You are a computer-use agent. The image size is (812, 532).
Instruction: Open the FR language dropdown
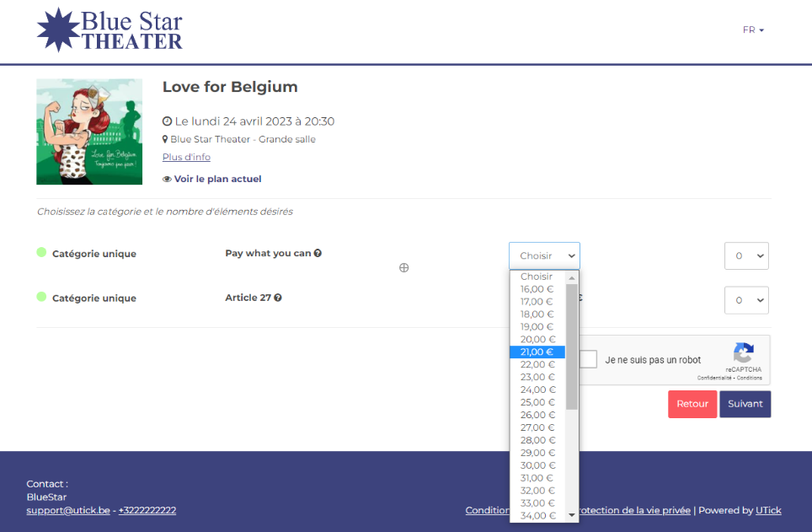(x=752, y=30)
